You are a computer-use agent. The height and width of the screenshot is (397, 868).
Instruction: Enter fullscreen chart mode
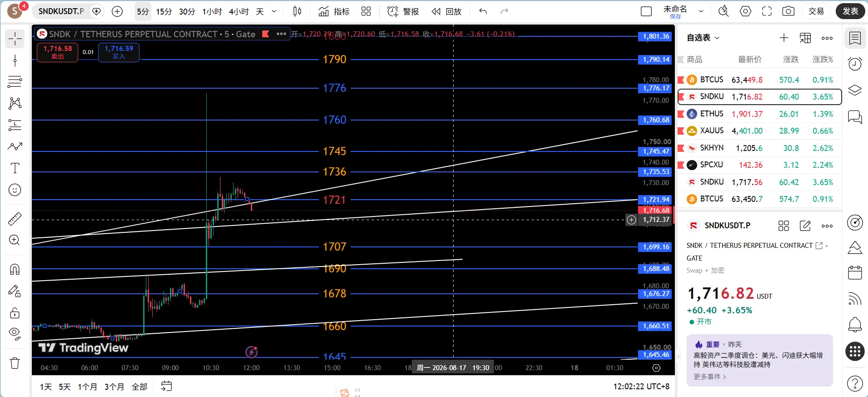coord(767,11)
